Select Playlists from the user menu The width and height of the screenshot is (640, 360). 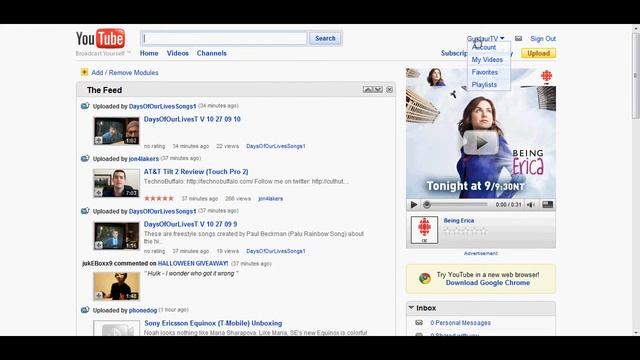(x=484, y=84)
